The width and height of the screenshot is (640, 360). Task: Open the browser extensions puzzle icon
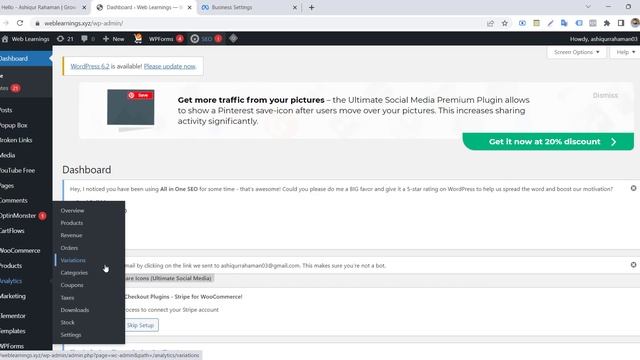point(607,23)
